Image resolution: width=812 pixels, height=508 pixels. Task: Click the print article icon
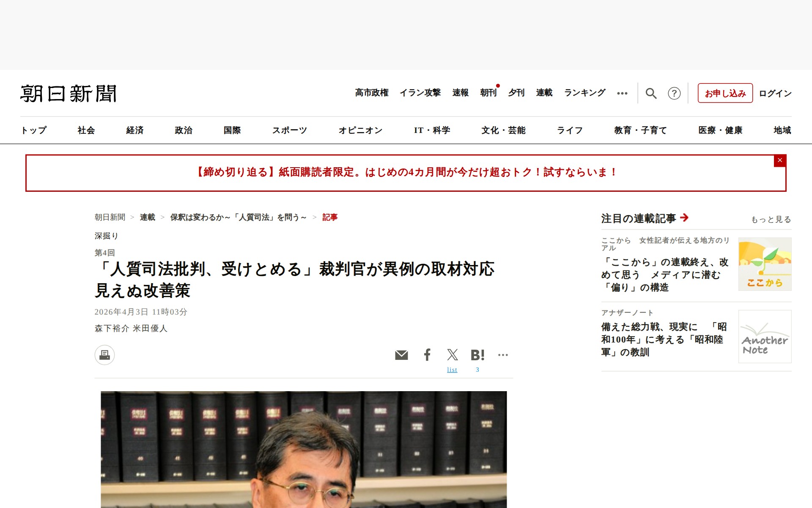click(x=104, y=355)
